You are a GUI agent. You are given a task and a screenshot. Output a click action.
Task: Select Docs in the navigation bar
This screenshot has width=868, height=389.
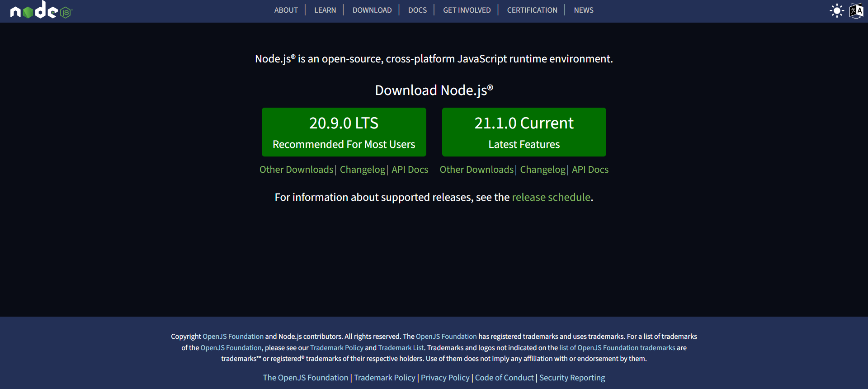[x=417, y=10]
